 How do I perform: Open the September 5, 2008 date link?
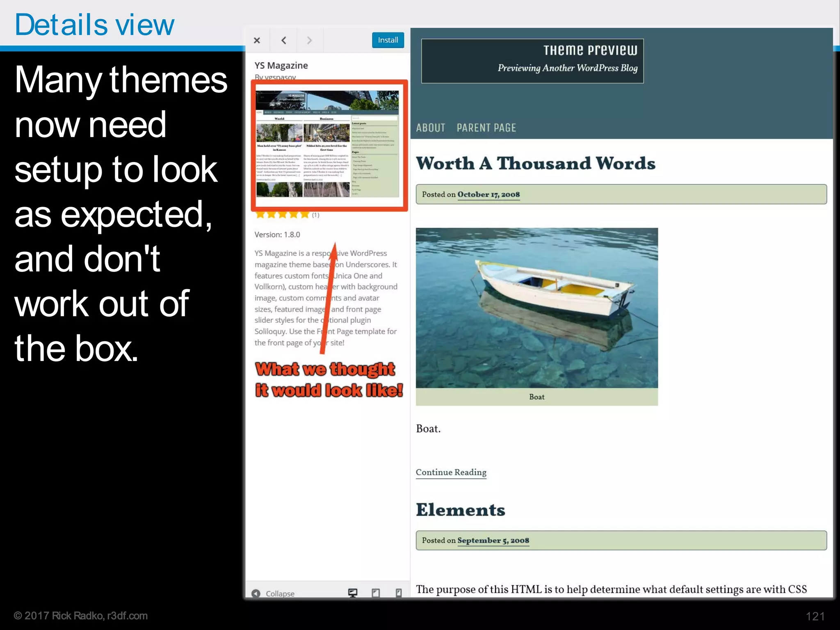click(493, 540)
